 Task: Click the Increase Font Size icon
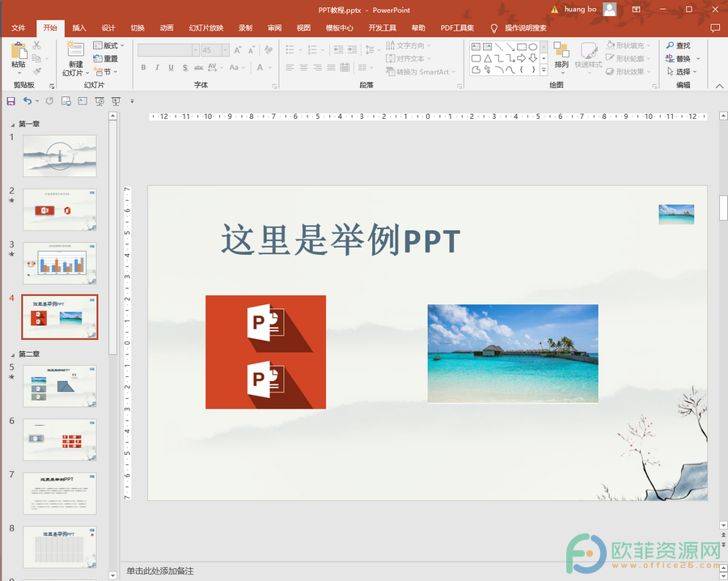point(238,49)
